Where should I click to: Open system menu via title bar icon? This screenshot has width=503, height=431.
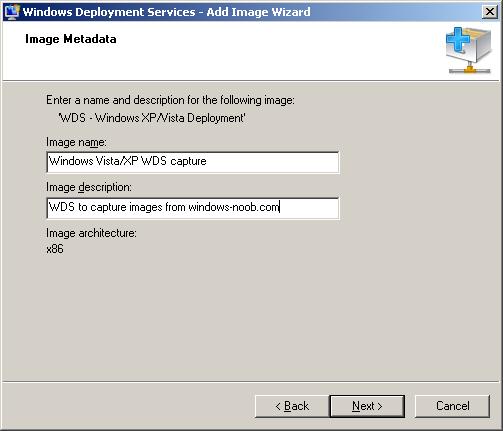tap(11, 12)
